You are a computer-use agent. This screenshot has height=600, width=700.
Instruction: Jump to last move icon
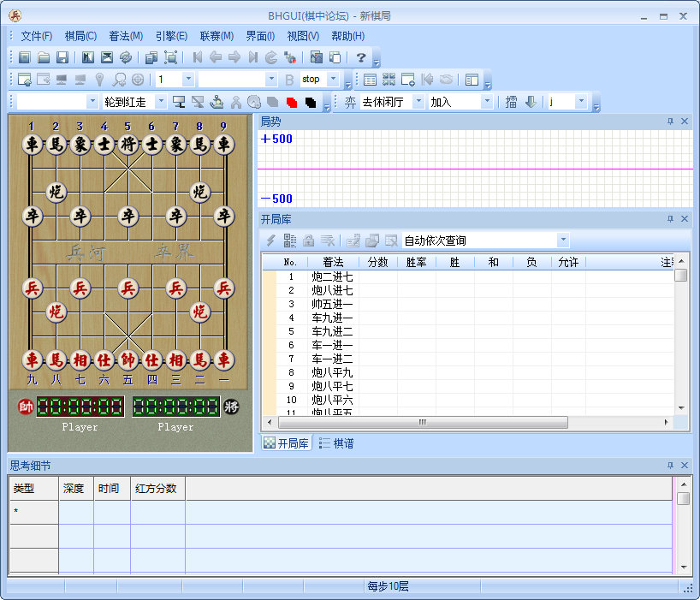click(x=253, y=57)
